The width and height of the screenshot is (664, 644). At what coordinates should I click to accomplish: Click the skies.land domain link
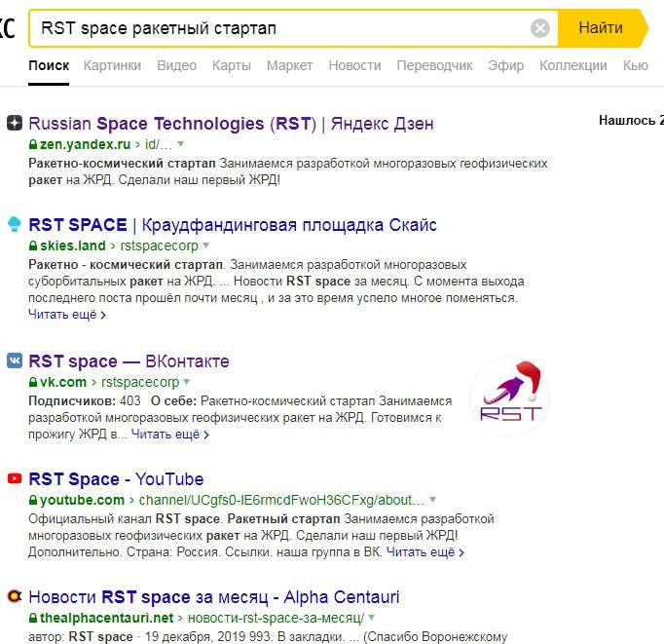click(x=72, y=246)
